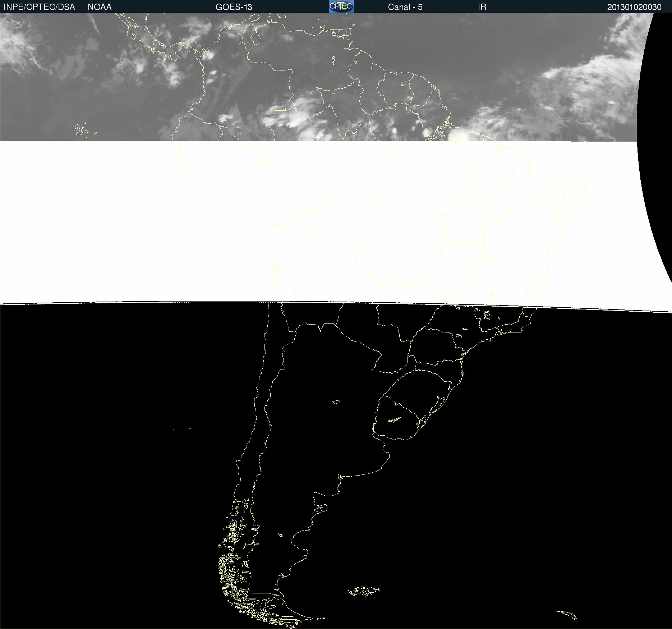Click the bright Atlantic cloud band at right
Screen dimensions: 672x629
click(589, 79)
